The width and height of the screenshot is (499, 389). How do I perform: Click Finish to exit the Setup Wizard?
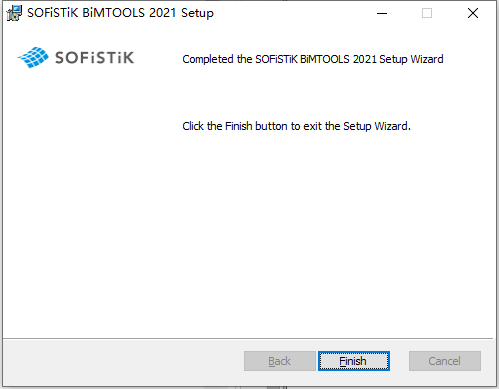tap(354, 361)
